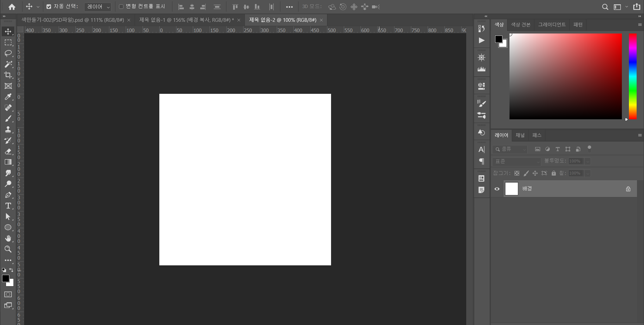This screenshot has height=325, width=644.
Task: Select the Path Selection tool
Action: coord(8,217)
